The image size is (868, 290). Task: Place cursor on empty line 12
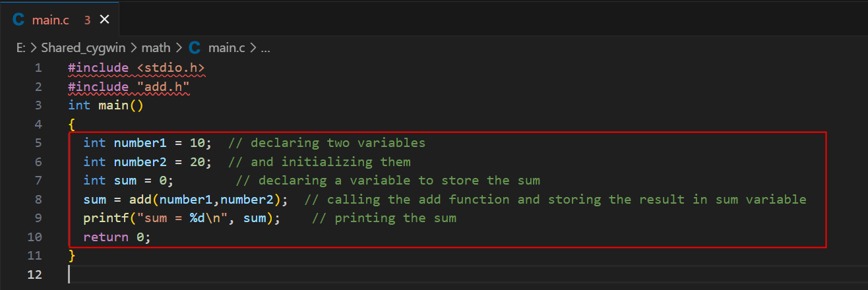264,274
